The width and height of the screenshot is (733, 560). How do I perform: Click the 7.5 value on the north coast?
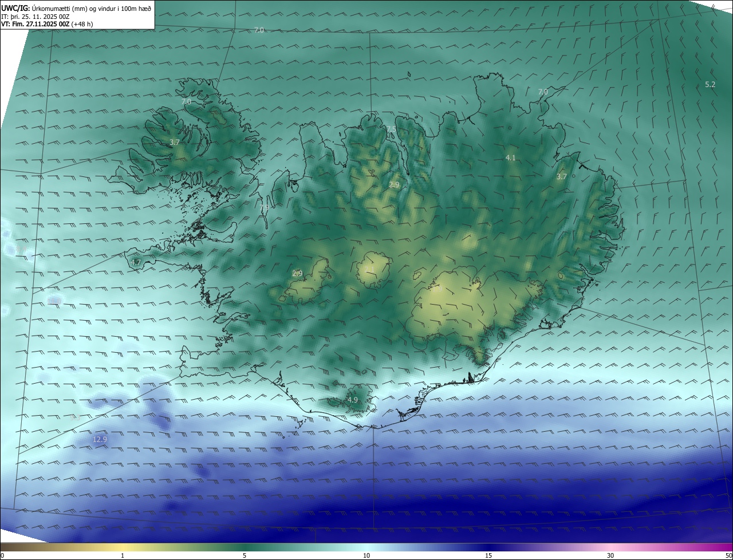[391, 129]
